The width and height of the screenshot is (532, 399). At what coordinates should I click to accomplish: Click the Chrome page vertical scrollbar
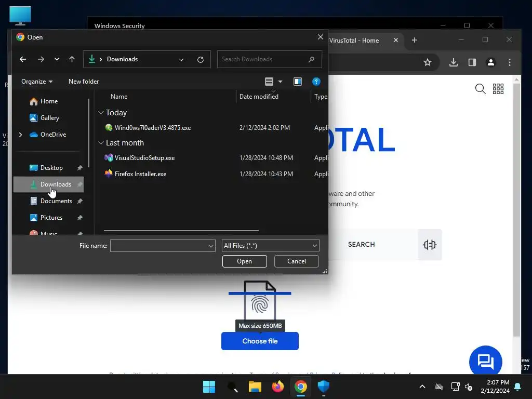pyautogui.click(x=516, y=210)
